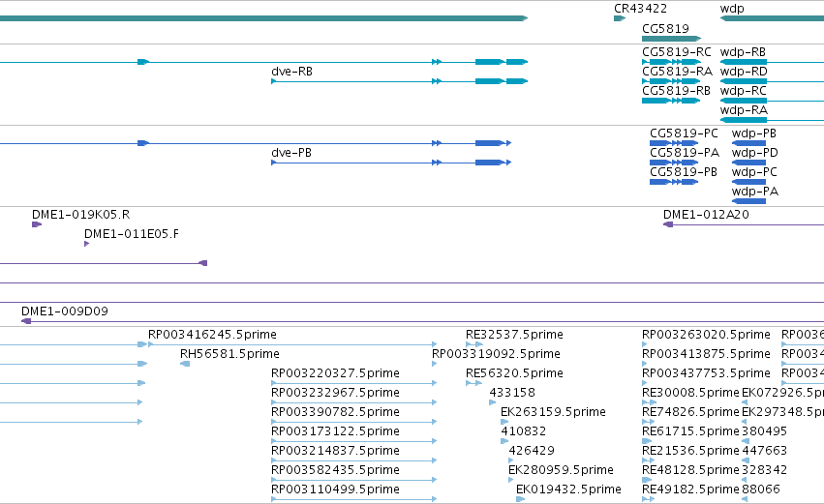824x504 pixels.
Task: Click RH56581.5prime EST label
Action: point(229,354)
